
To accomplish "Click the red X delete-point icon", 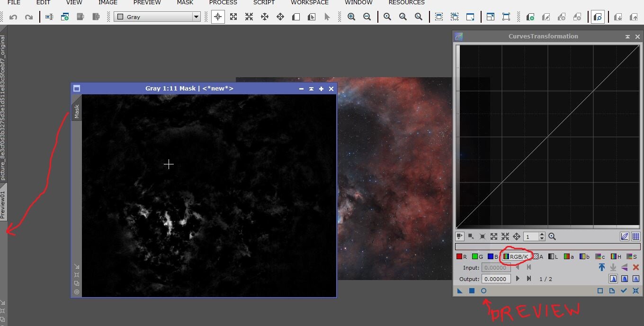I will click(636, 268).
